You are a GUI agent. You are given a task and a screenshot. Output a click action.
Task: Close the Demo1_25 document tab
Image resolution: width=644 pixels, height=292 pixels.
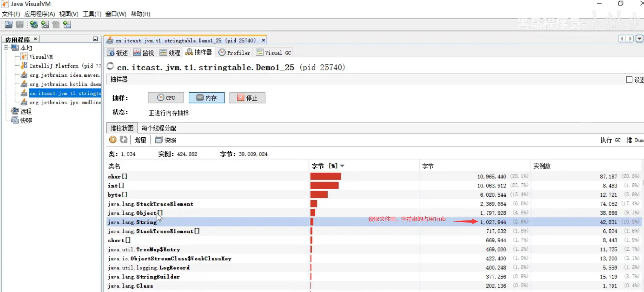[x=263, y=40]
